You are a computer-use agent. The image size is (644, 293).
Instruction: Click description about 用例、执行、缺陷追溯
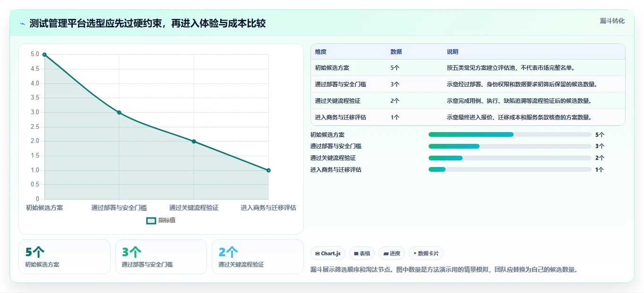pos(520,101)
